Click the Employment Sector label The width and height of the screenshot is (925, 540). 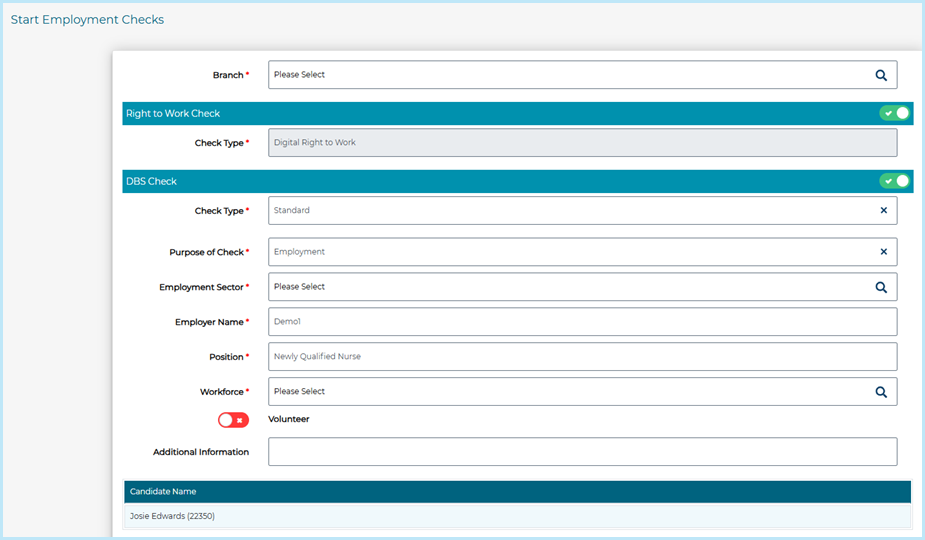tap(201, 287)
